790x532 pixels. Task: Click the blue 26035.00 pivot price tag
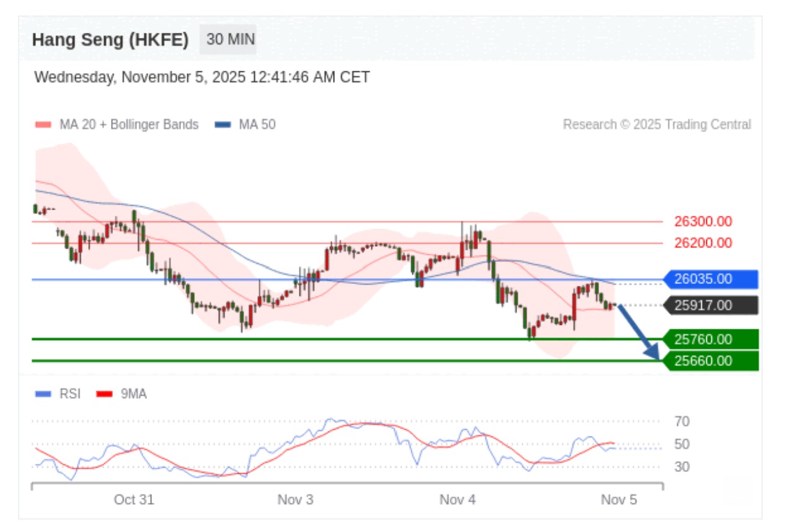(x=710, y=279)
